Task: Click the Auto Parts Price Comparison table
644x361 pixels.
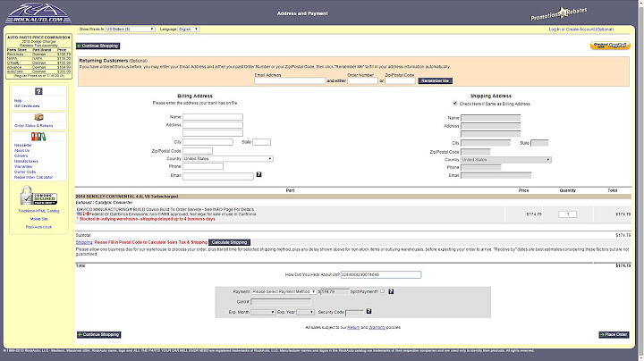Action: 38,56
